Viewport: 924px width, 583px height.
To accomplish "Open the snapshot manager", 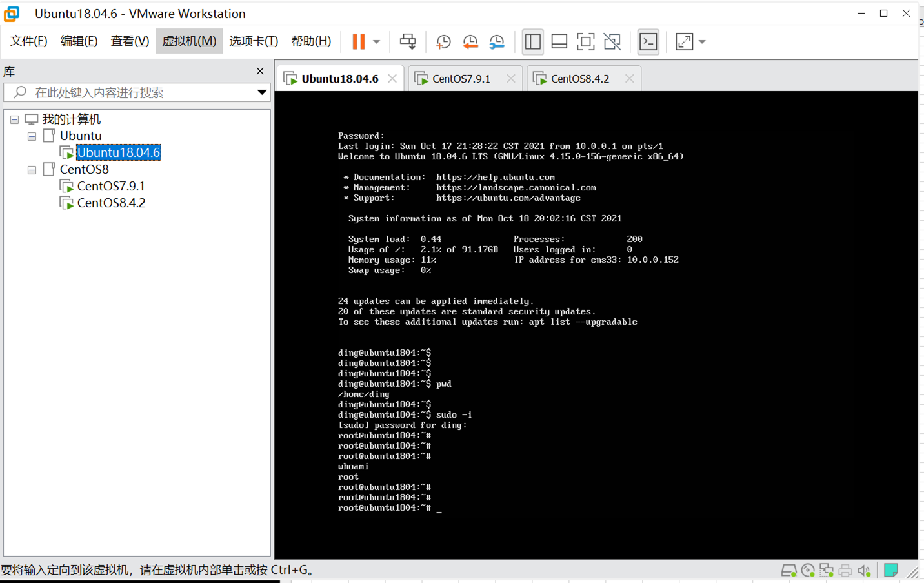I will pyautogui.click(x=497, y=42).
